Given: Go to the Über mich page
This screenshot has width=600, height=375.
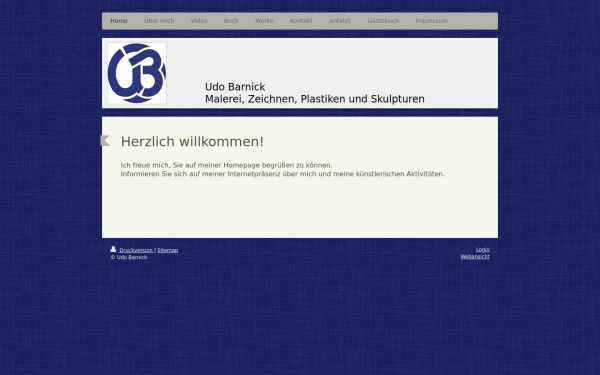Looking at the screenshot, I should coord(159,21).
